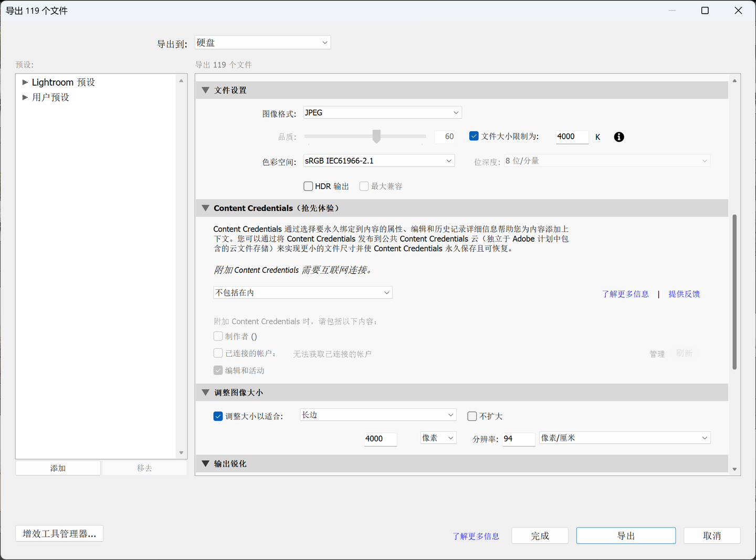Uncheck 文件大小限制为 checkbox
756x560 pixels.
[x=474, y=136]
